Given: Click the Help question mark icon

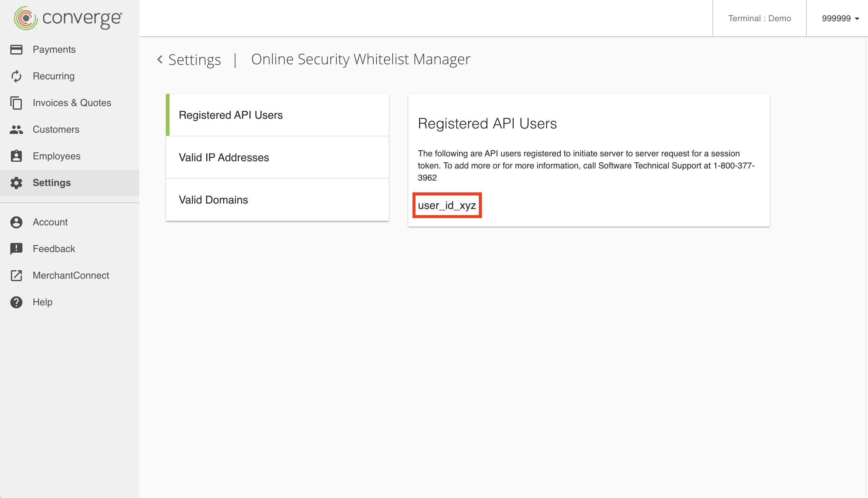Looking at the screenshot, I should [x=16, y=302].
